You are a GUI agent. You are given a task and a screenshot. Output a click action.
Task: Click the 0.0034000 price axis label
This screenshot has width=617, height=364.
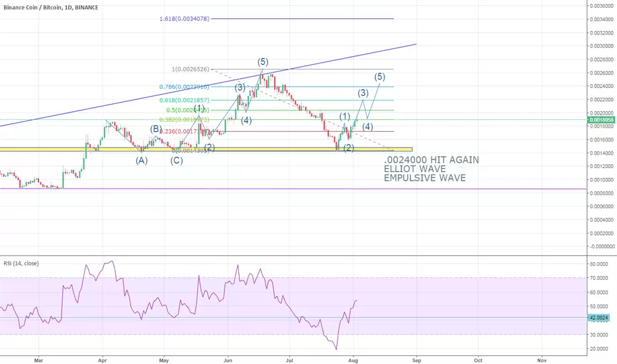tap(601, 19)
